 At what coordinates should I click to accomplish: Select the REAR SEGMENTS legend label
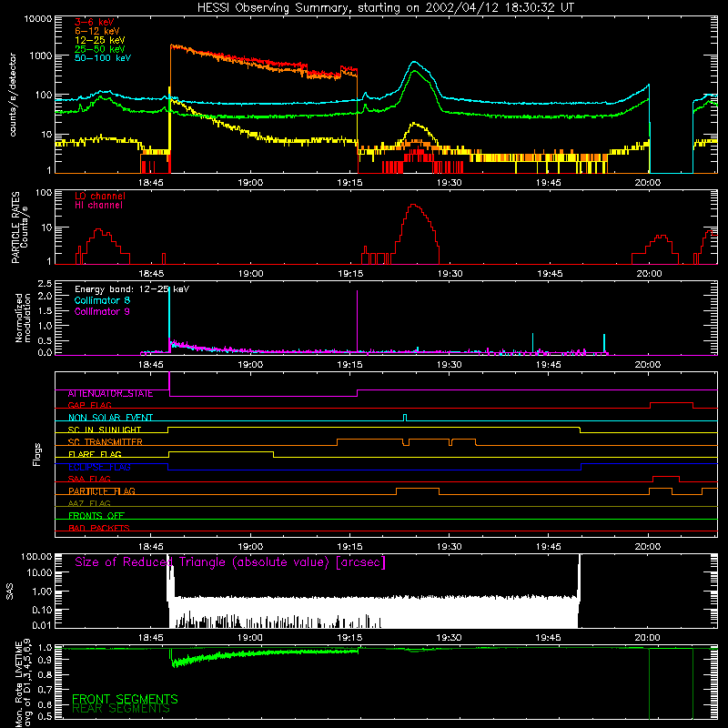121,709
